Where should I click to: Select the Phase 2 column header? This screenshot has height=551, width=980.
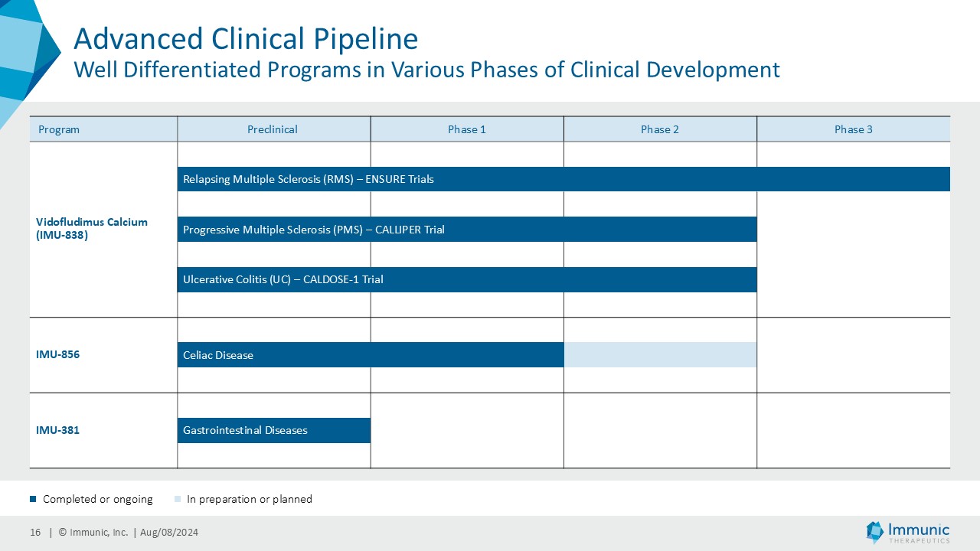click(660, 129)
